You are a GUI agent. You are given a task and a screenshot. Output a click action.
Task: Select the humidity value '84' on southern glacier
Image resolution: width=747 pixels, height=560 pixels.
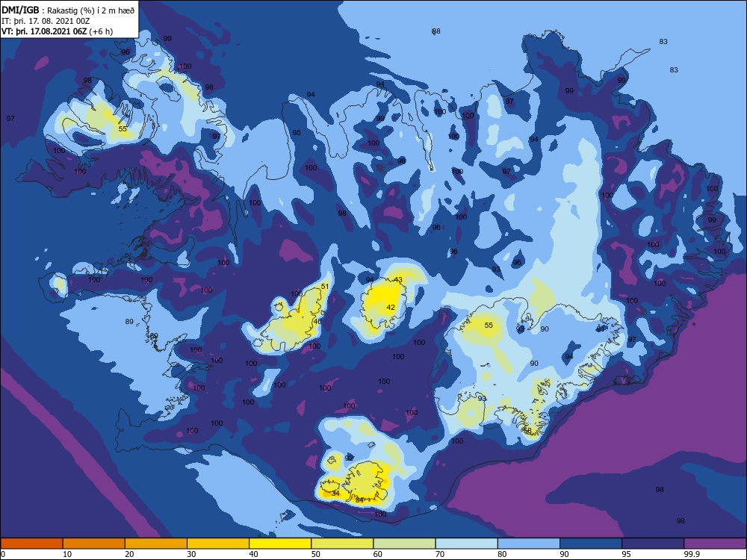360,500
